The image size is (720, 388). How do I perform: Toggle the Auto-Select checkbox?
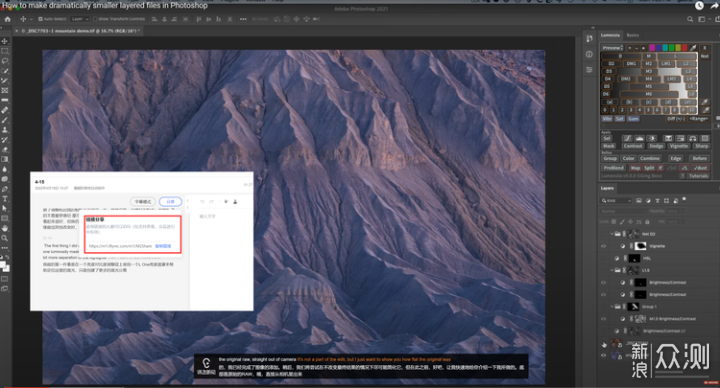tap(40, 19)
